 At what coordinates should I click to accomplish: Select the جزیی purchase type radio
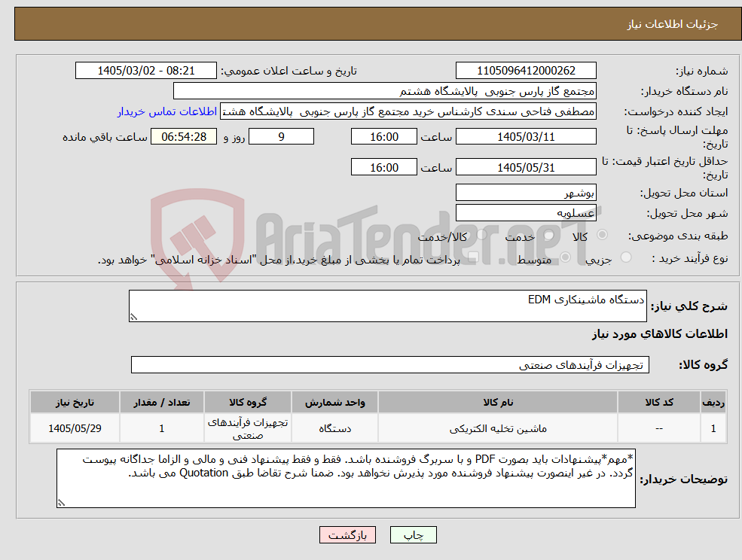[x=626, y=257]
